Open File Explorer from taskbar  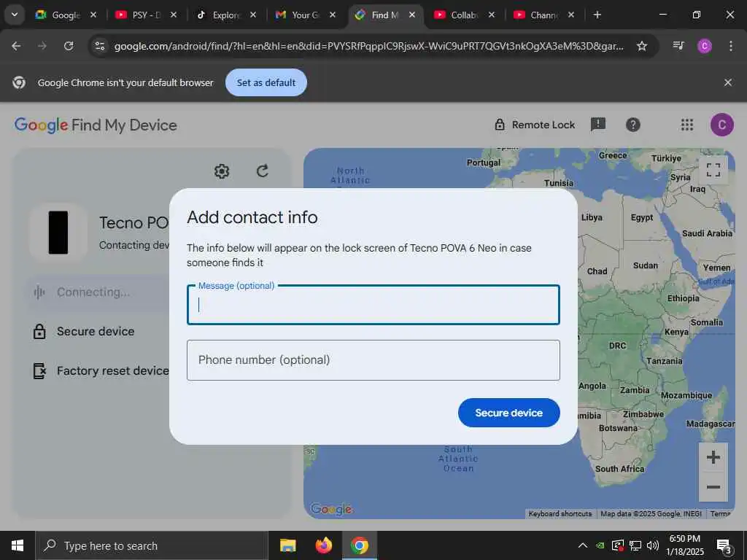click(287, 545)
